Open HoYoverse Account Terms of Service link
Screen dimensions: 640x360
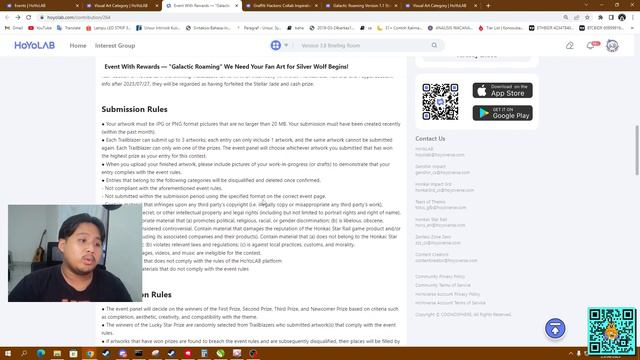450,303
